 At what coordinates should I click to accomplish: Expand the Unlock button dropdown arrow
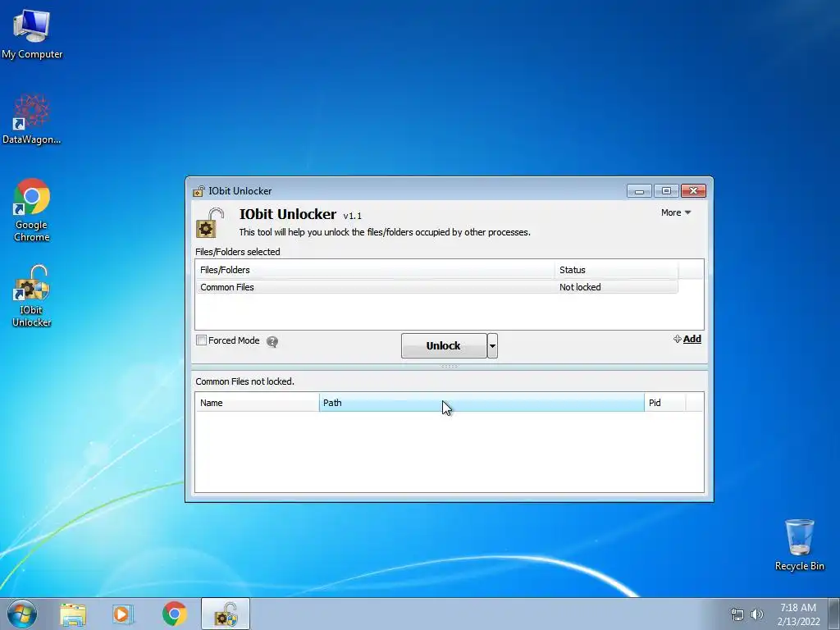coord(492,346)
